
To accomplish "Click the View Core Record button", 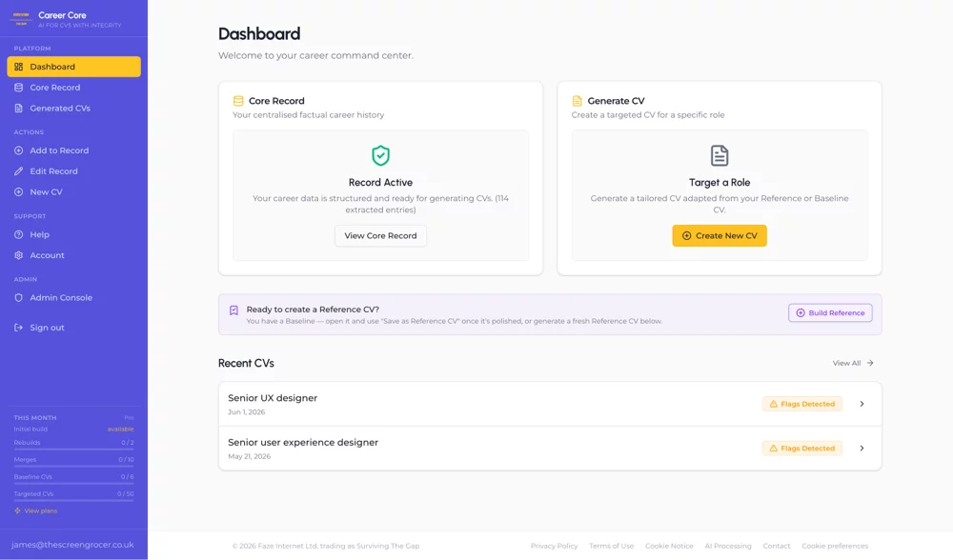I will [x=380, y=235].
